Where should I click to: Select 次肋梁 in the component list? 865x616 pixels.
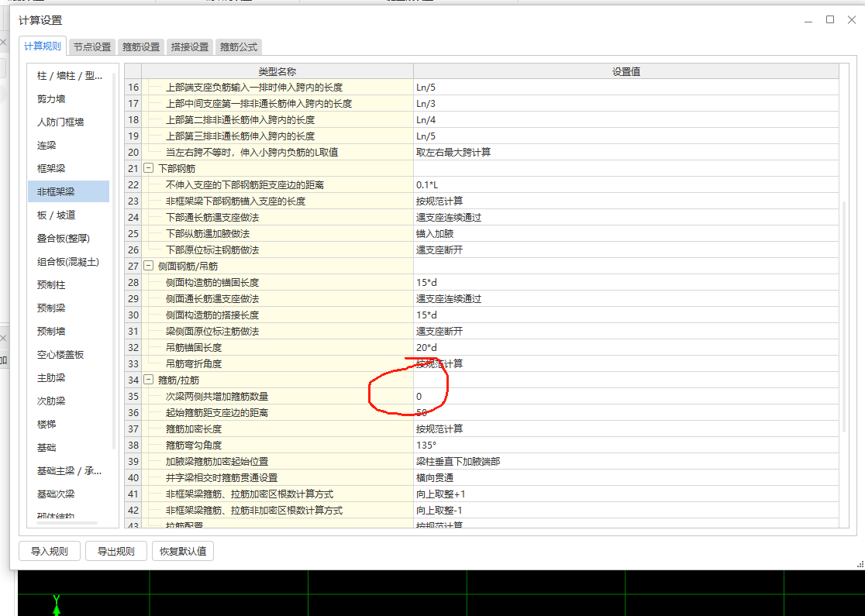[69, 401]
